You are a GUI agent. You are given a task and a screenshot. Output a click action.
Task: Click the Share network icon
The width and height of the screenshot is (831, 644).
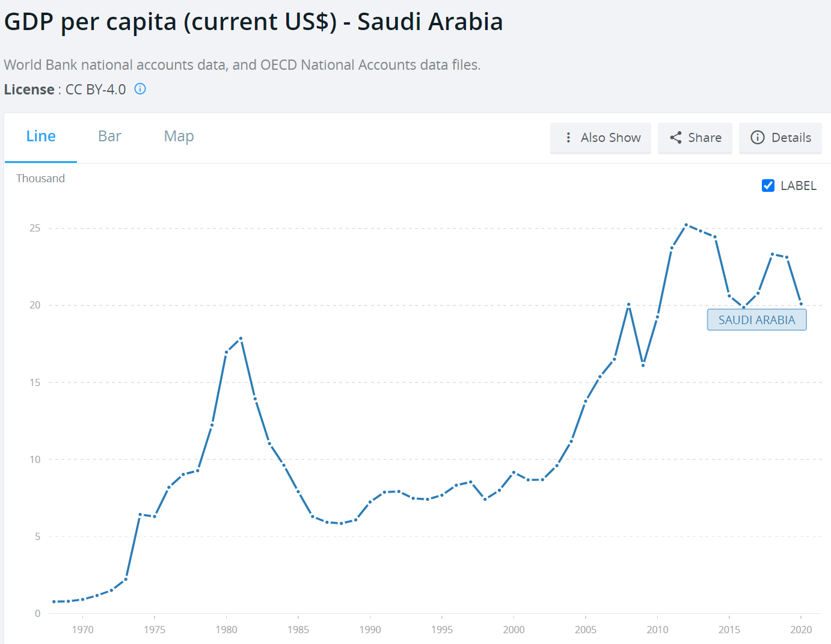click(676, 138)
